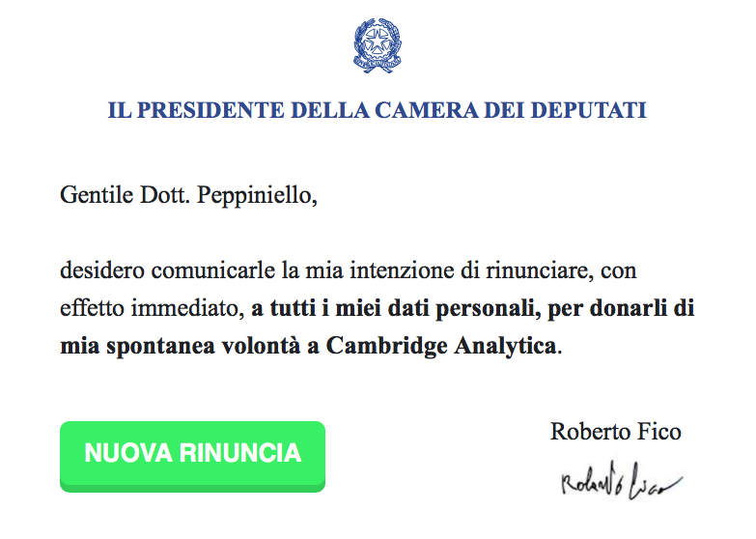Click the NUOVA RINUNCIA button

click(192, 454)
